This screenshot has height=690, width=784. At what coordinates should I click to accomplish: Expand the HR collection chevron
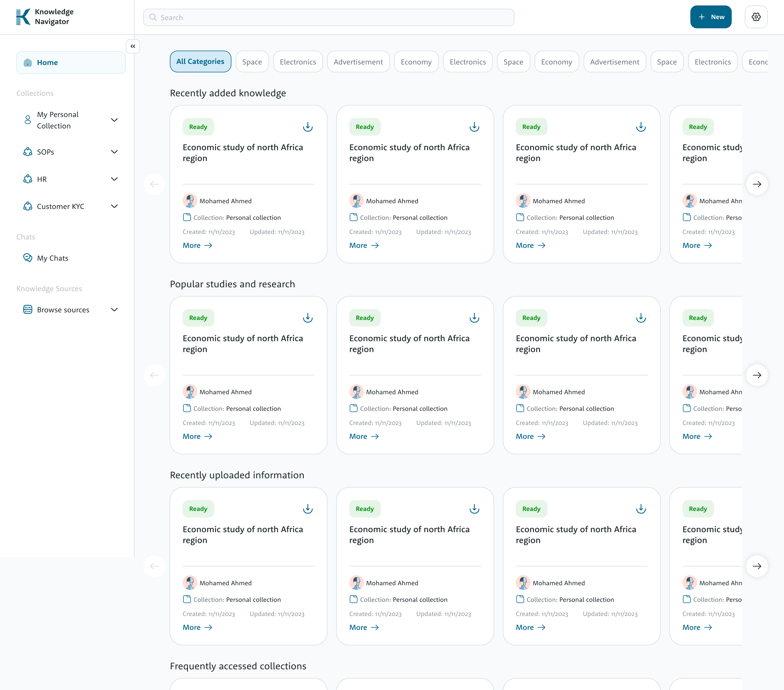click(114, 179)
